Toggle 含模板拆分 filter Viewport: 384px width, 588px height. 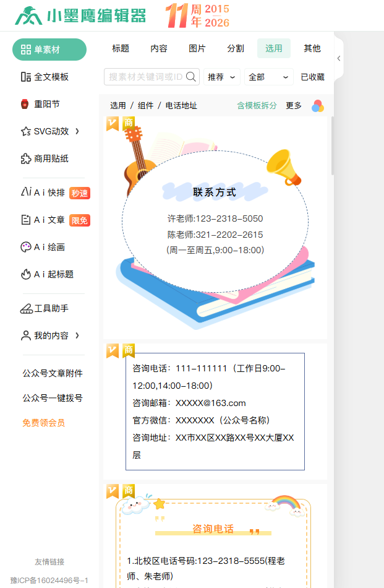pos(257,105)
